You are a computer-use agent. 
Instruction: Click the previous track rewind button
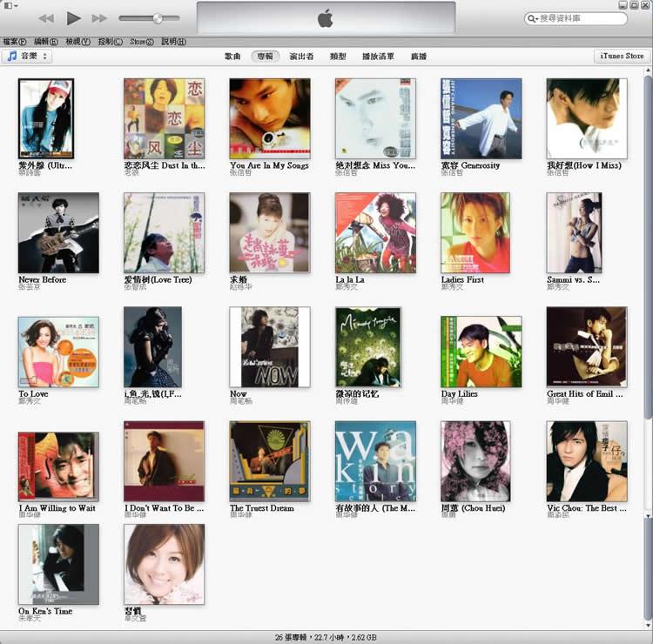(46, 18)
